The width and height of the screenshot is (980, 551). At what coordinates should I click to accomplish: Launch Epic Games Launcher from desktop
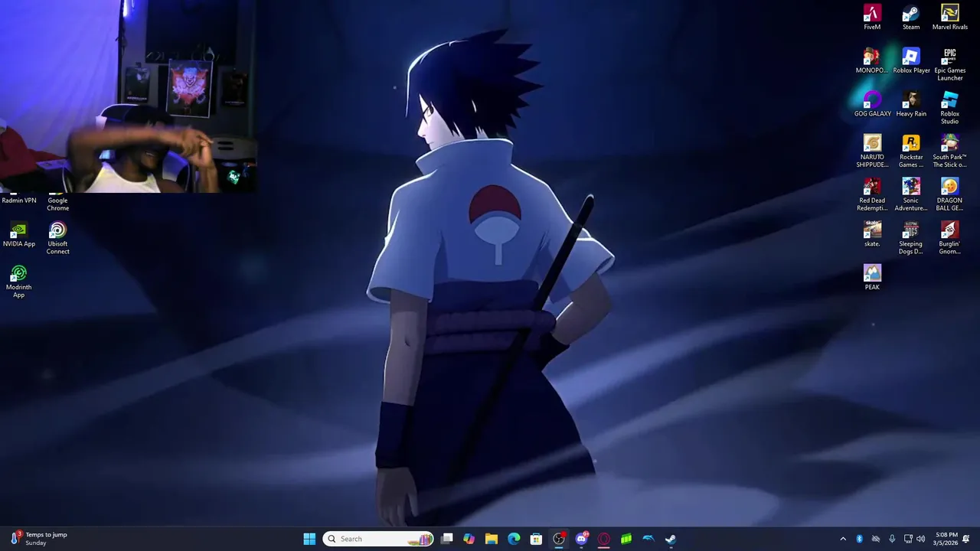tap(949, 65)
